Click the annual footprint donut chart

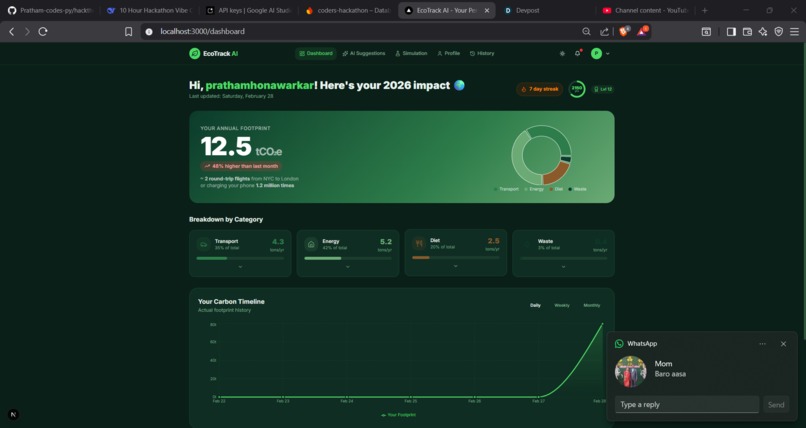[x=541, y=155]
